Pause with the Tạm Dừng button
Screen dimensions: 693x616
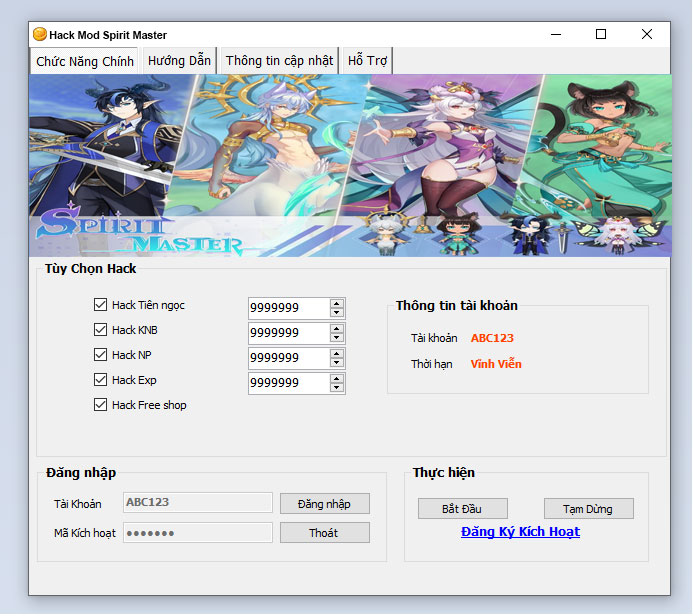[x=588, y=509]
